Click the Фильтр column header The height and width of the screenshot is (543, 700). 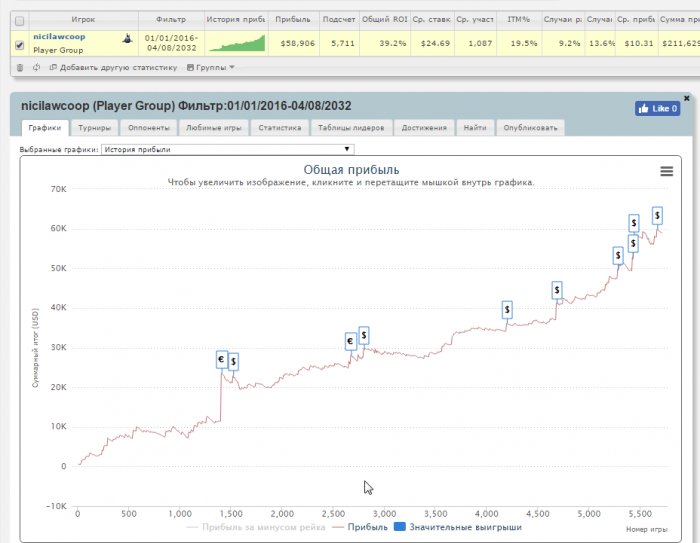(x=171, y=20)
